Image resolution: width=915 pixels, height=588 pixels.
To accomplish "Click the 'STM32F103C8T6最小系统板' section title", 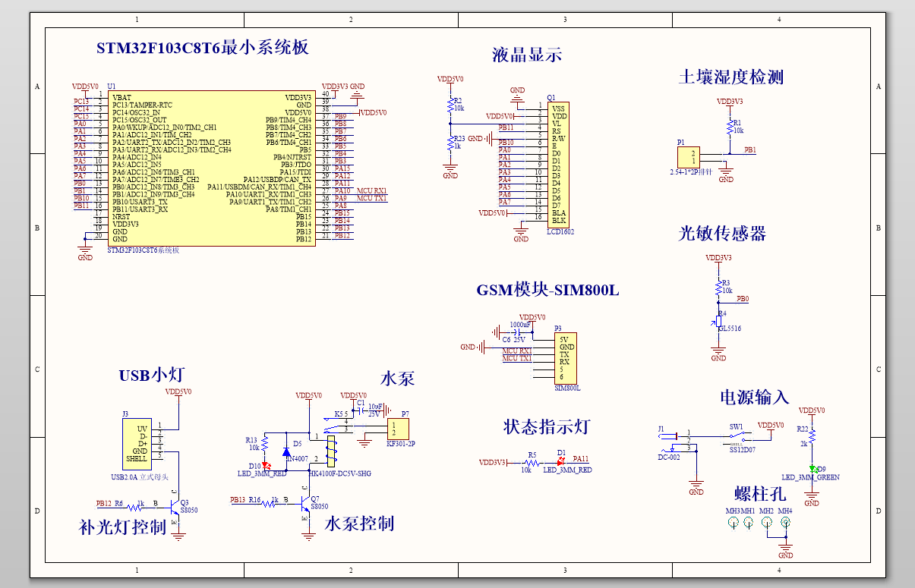I will click(x=202, y=47).
